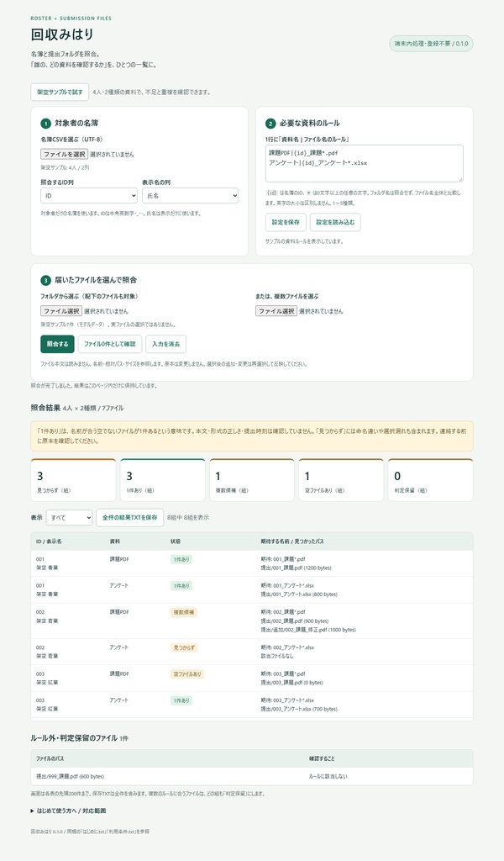Image resolution: width=504 pixels, height=861 pixels.
Task: Click 提出/001_課題.pdf (1200 bytes) path
Action: point(297,568)
